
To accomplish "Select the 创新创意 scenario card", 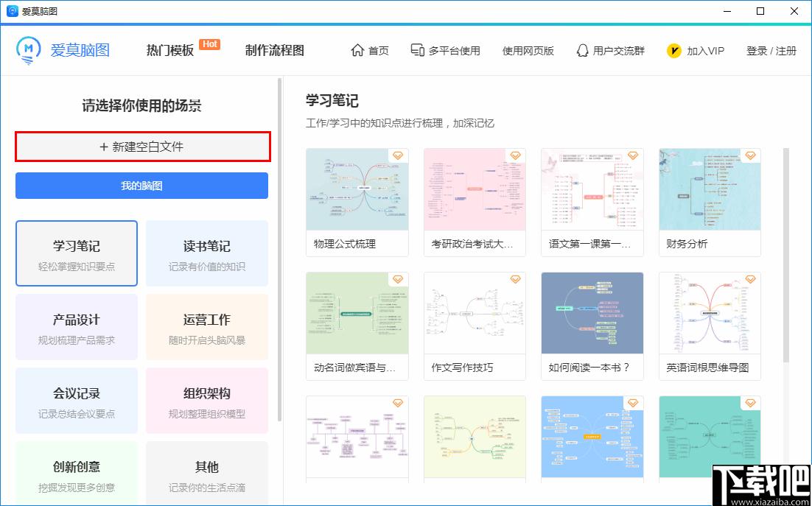I will [77, 474].
